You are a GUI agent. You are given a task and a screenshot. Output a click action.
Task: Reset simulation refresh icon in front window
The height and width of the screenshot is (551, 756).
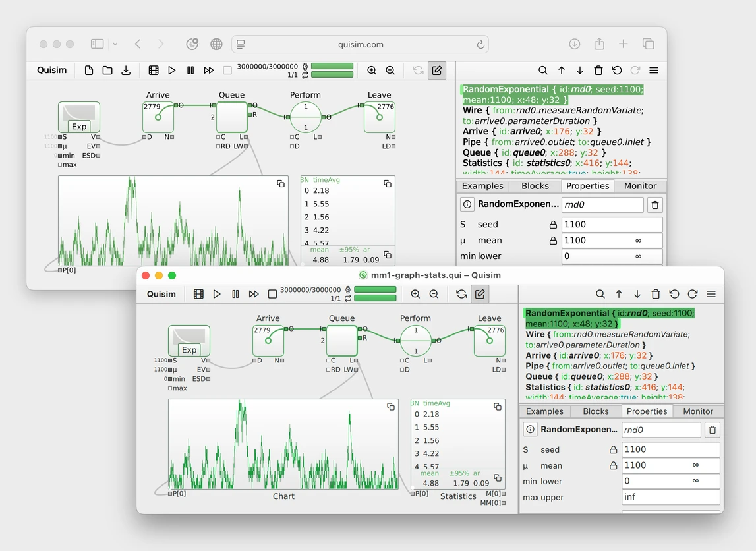click(461, 294)
